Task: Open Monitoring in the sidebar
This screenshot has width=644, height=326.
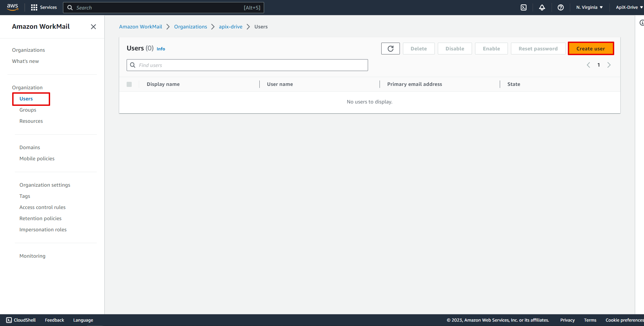Action: click(32, 256)
